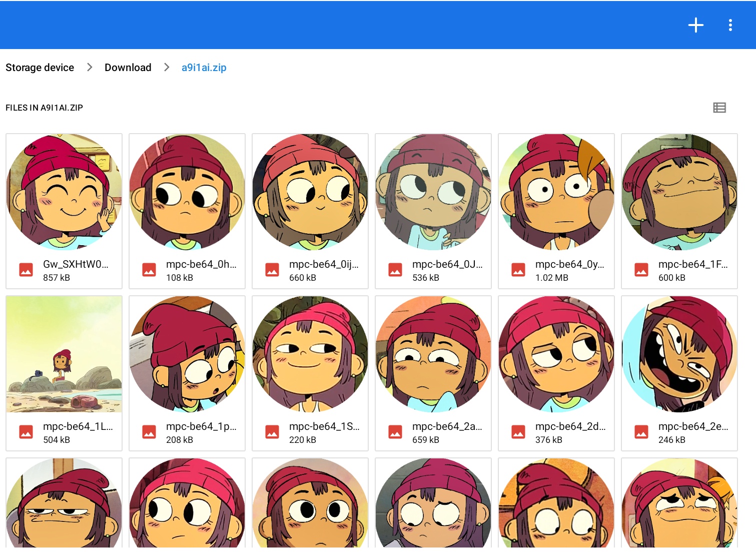Select file name mpc-be64_1p...

(x=201, y=426)
